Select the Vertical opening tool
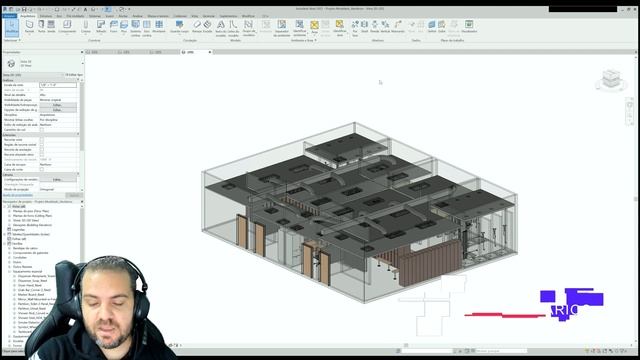The width and height of the screenshot is (640, 360). click(385, 27)
